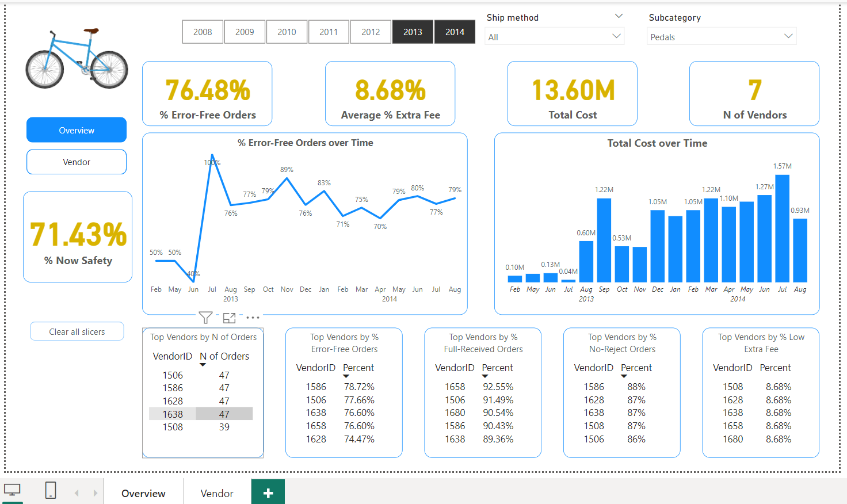Screen dimensions: 847x504
Task: Sort Percent column in Error-Free Orders table
Action: pyautogui.click(x=358, y=368)
